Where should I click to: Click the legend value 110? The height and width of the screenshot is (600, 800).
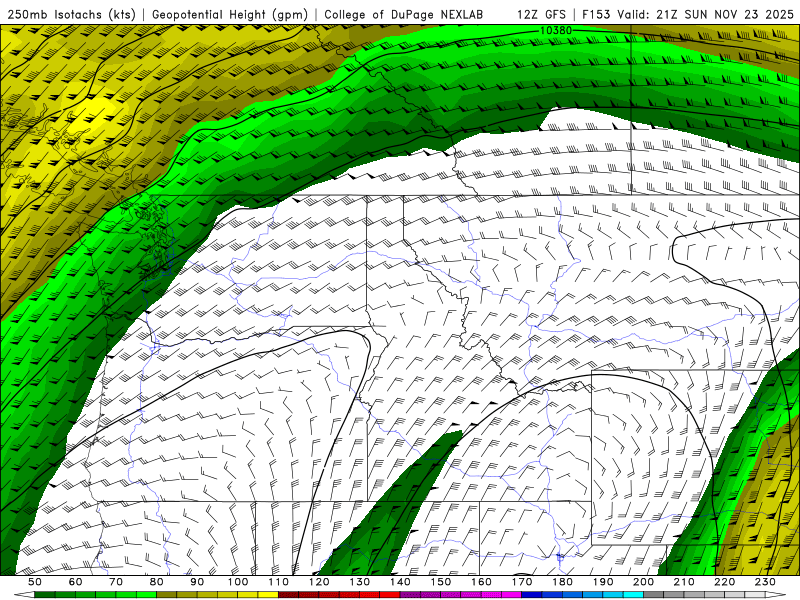[x=278, y=582]
